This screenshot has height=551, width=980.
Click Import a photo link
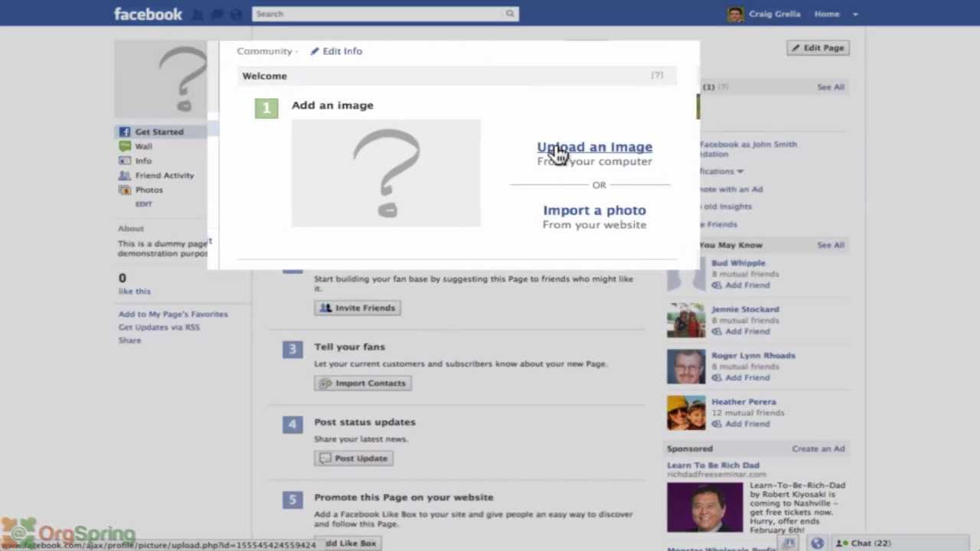click(595, 210)
